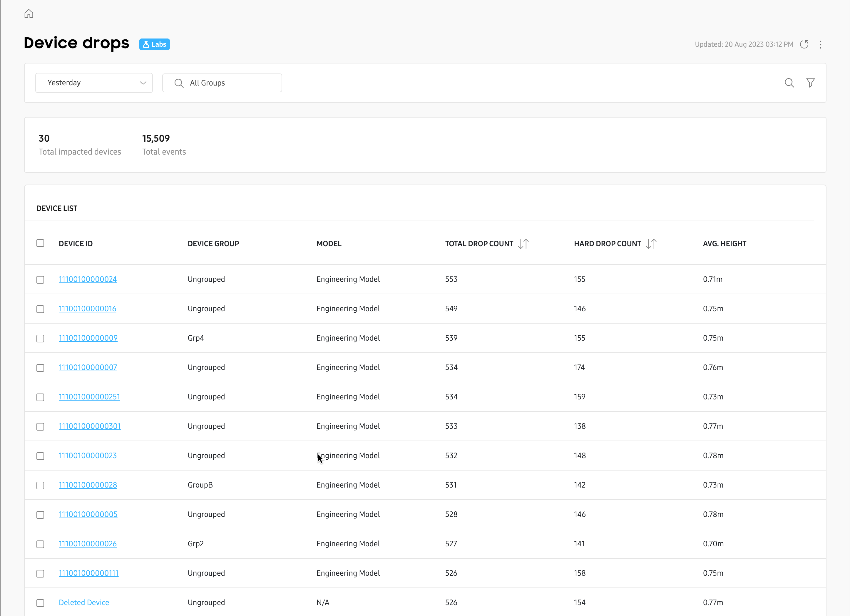Check the box for device 11100100000028
Viewport: 850px width, 616px height.
click(41, 486)
